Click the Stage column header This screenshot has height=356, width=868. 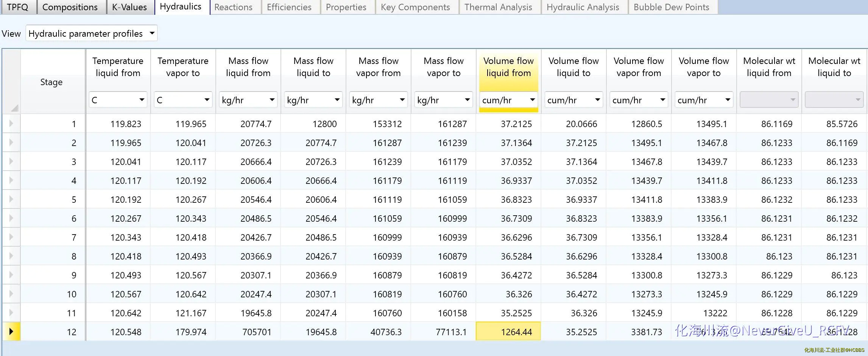pyautogui.click(x=51, y=82)
